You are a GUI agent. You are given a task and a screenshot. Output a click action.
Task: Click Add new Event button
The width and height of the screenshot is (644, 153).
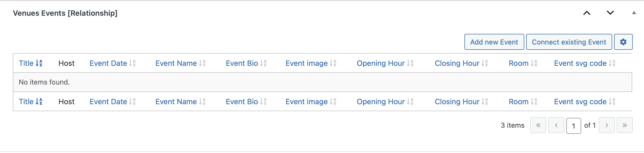494,42
